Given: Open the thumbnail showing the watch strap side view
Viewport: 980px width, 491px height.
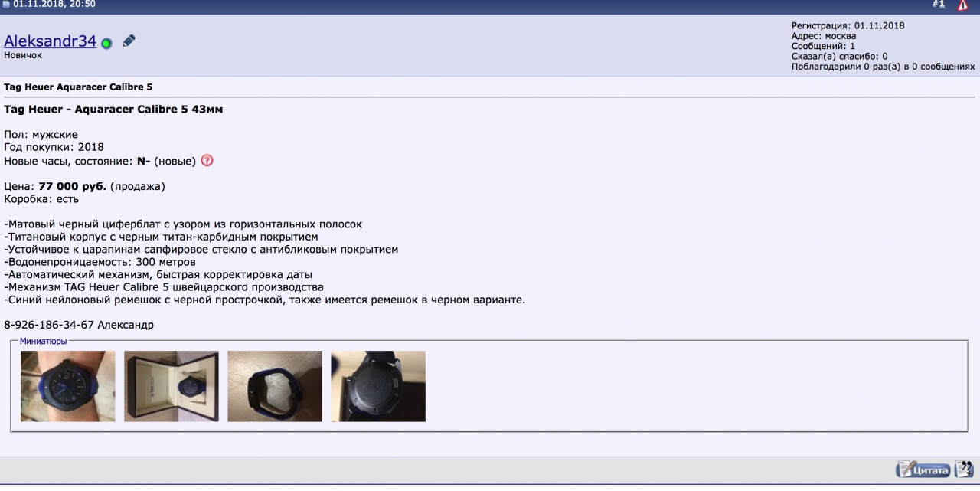Looking at the screenshot, I should point(275,386).
